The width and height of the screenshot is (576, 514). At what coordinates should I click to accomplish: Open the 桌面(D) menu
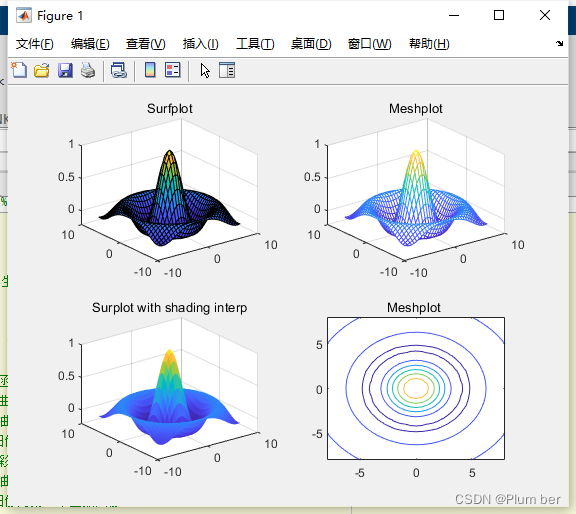click(311, 44)
